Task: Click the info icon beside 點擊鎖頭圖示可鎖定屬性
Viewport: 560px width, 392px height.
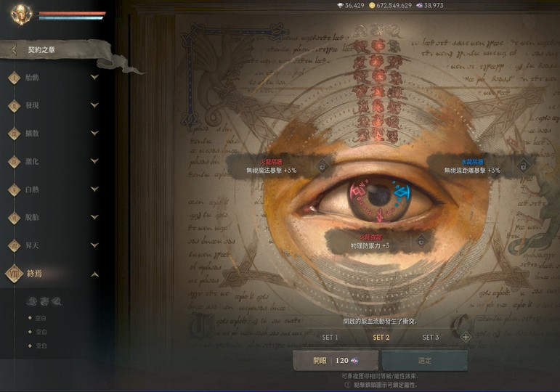Action: click(x=347, y=385)
